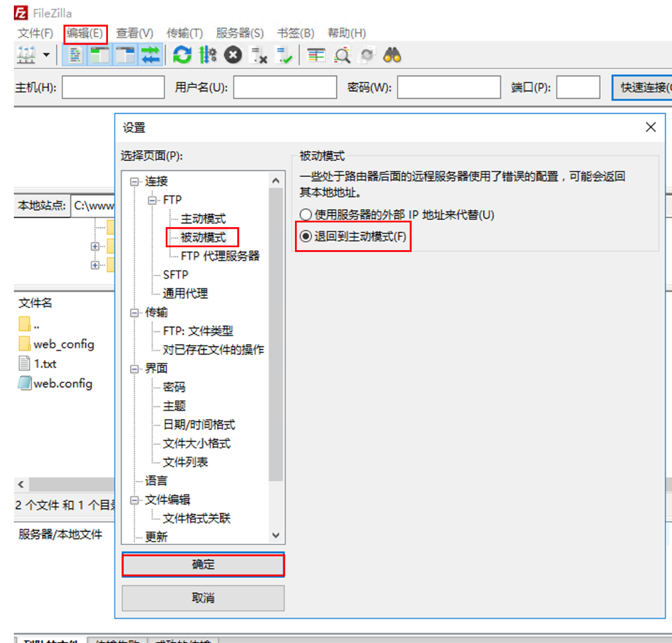
Task: Click the green refresh file list icon
Action: (182, 55)
